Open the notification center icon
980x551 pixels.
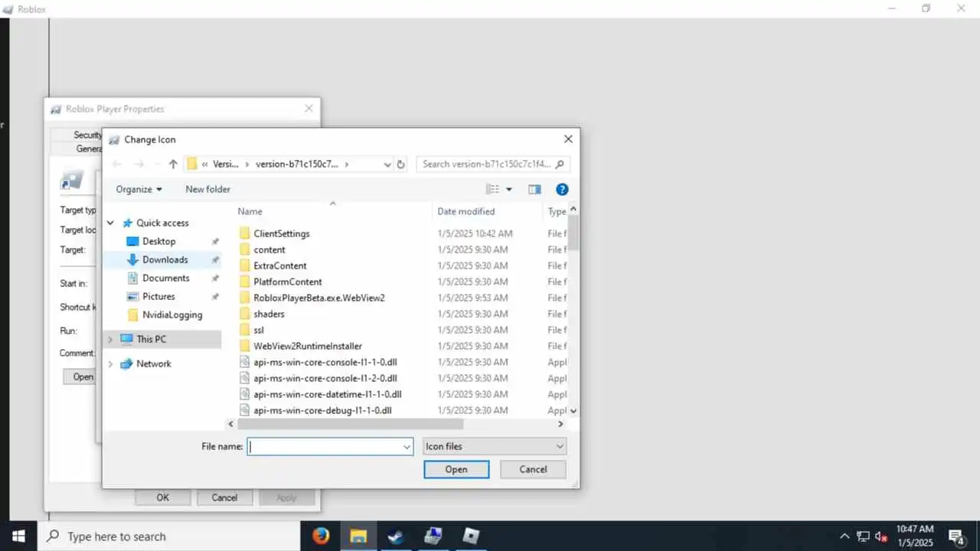click(x=956, y=536)
